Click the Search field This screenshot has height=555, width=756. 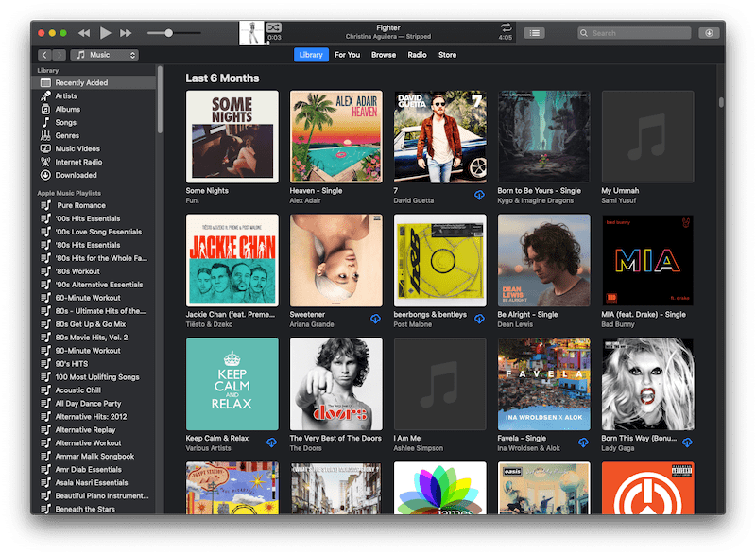[634, 33]
